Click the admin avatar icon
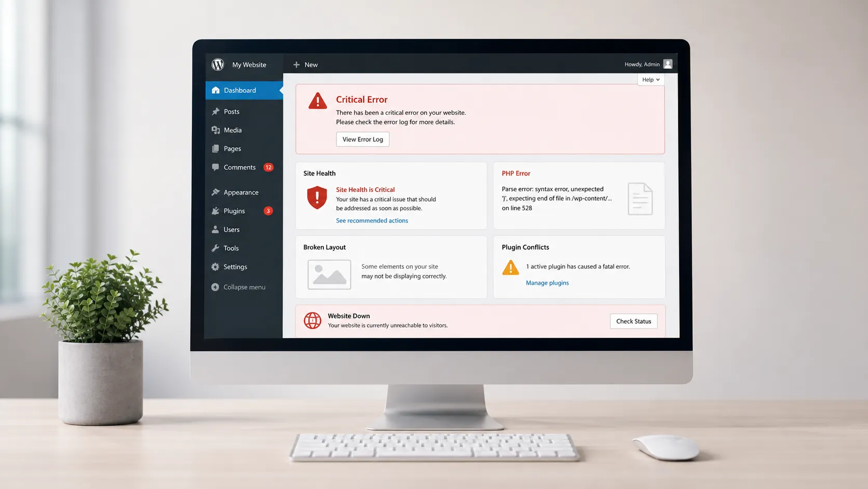 [x=668, y=64]
